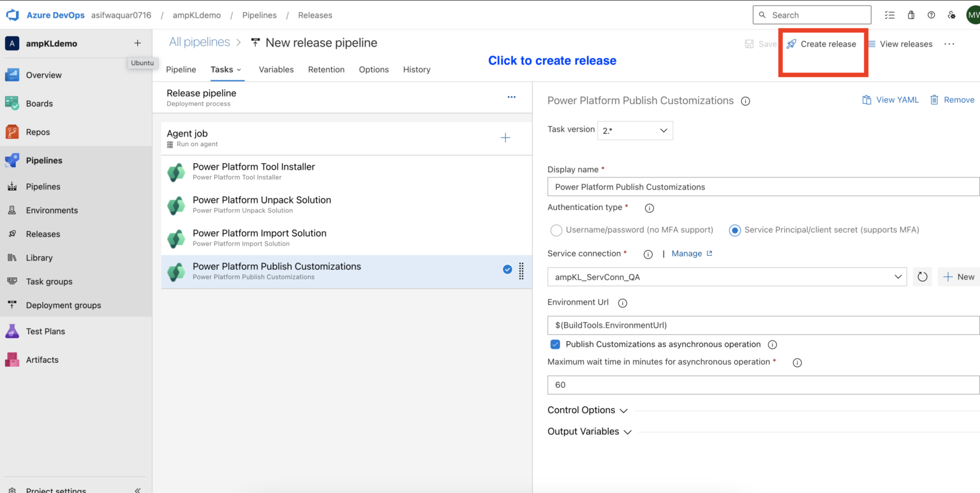Open the MW user avatar
980x493 pixels.
pyautogui.click(x=973, y=15)
